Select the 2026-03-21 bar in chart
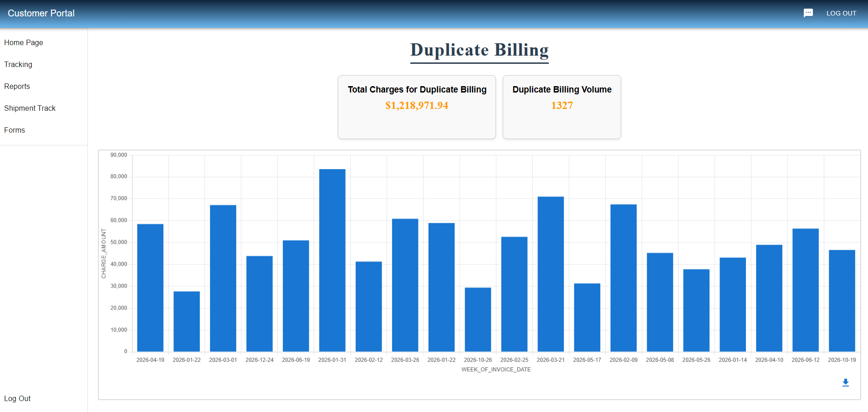Viewport: 868px width, 412px height. pos(551,274)
